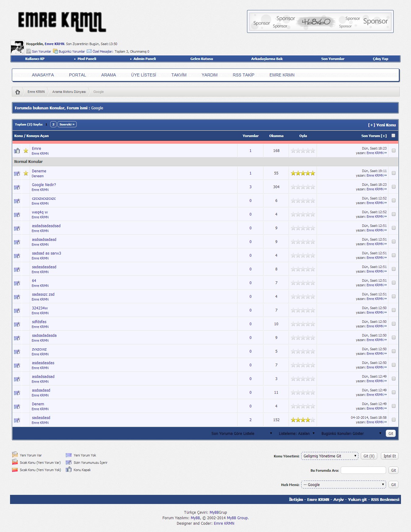Click the user avatar picture

coord(17,47)
